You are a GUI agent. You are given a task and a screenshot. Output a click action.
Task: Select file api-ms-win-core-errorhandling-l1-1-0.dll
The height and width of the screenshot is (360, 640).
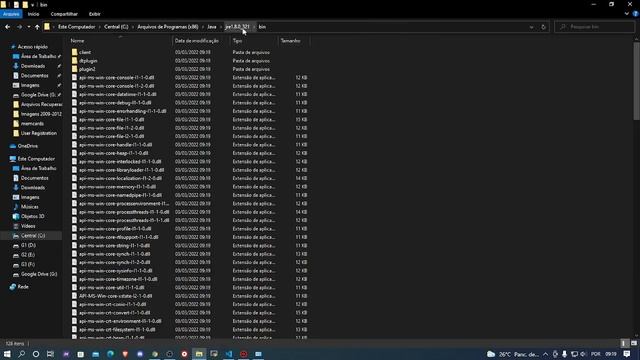pos(122,111)
